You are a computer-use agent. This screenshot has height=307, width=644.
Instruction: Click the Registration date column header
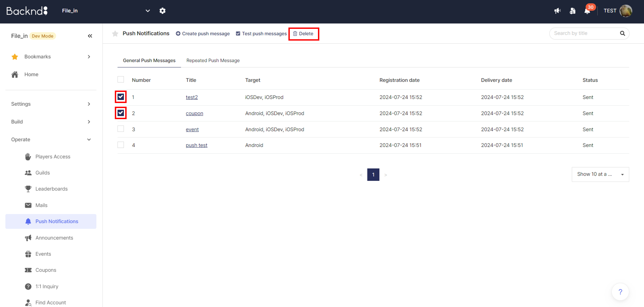point(399,80)
